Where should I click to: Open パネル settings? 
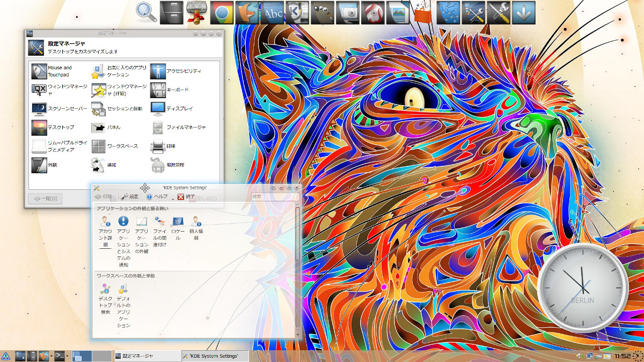106,127
